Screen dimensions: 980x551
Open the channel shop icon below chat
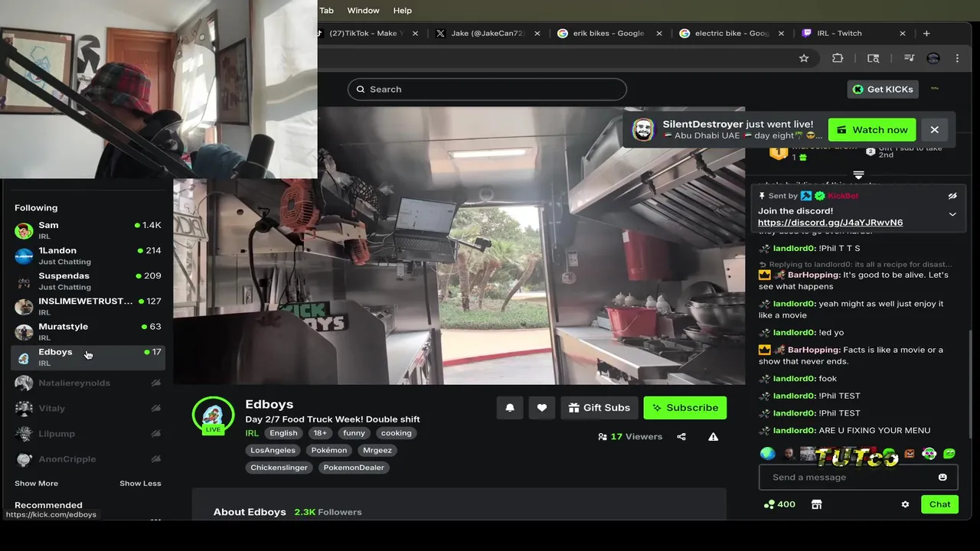click(x=816, y=504)
